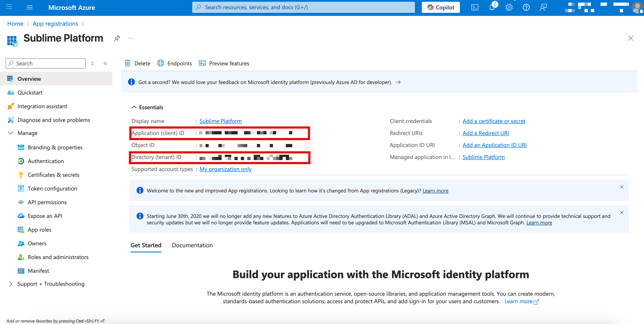Open the hamburger portal menu
The height and width of the screenshot is (324, 644).
click(x=30, y=7)
